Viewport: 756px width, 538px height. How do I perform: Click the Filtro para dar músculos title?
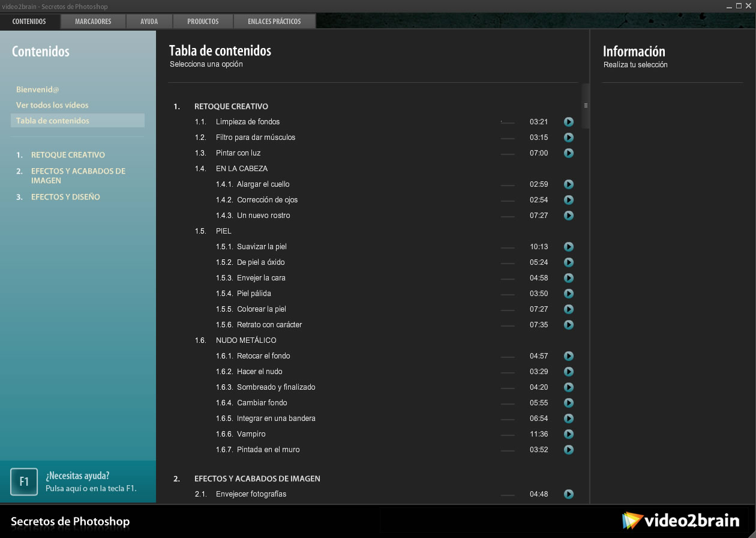256,138
